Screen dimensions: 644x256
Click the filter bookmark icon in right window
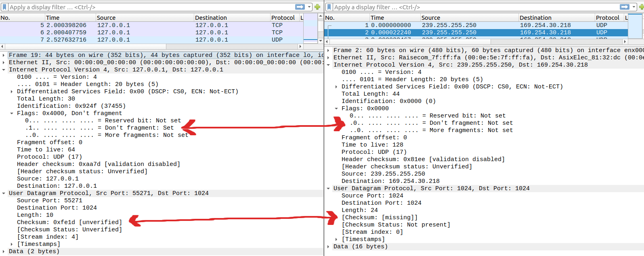[329, 7]
